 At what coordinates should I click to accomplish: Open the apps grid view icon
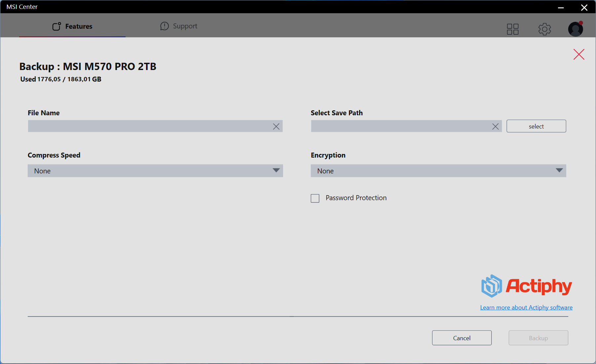[512, 29]
